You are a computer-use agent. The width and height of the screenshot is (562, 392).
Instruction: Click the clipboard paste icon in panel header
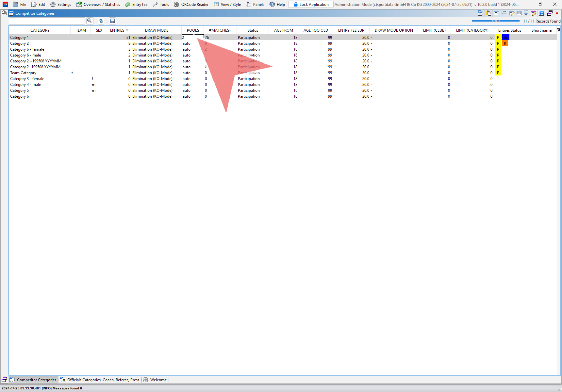coord(488,13)
